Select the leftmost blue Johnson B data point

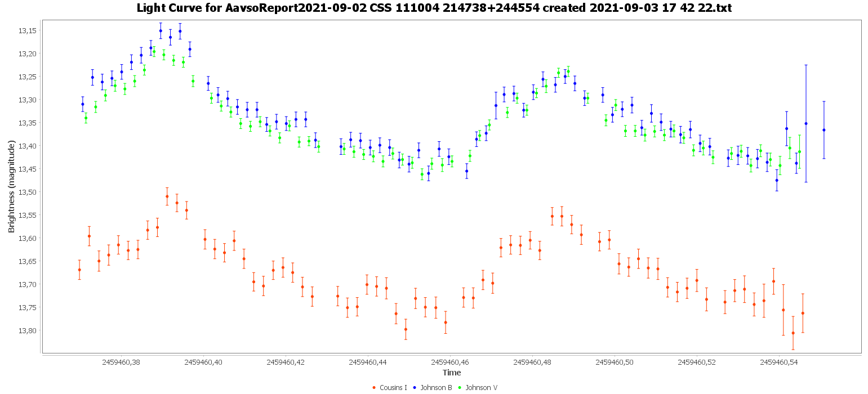(83, 104)
